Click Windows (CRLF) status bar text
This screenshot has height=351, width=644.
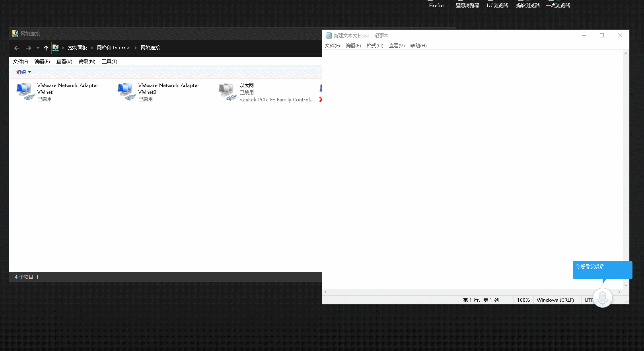tap(555, 300)
